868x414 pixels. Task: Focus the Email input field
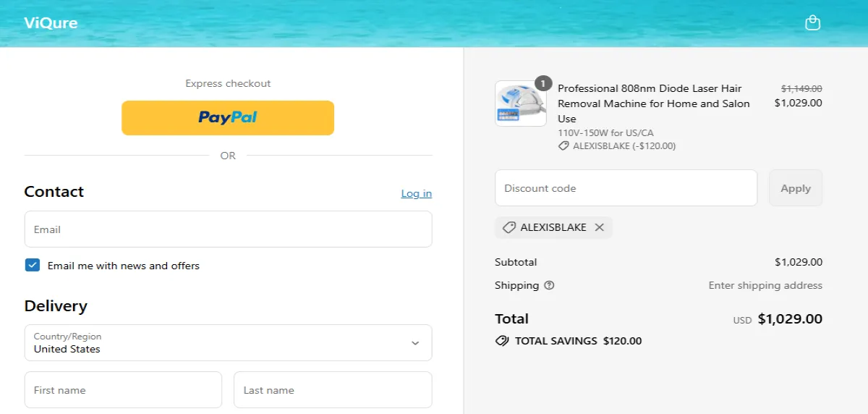click(x=228, y=229)
